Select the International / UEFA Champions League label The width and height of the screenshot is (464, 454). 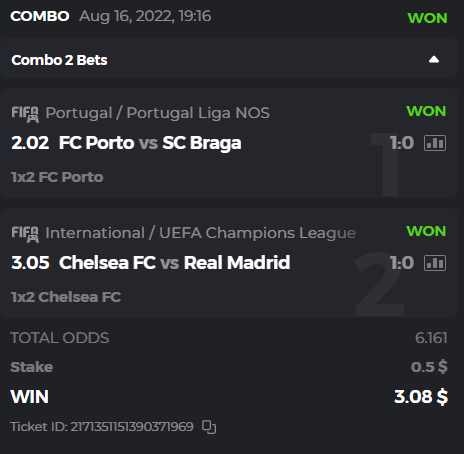point(200,233)
